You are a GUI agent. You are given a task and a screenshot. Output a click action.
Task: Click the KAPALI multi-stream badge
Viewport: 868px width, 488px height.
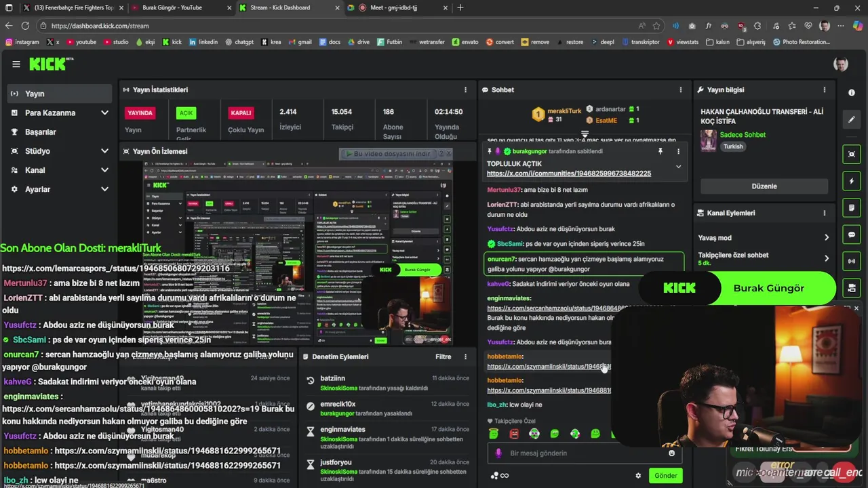tap(241, 113)
